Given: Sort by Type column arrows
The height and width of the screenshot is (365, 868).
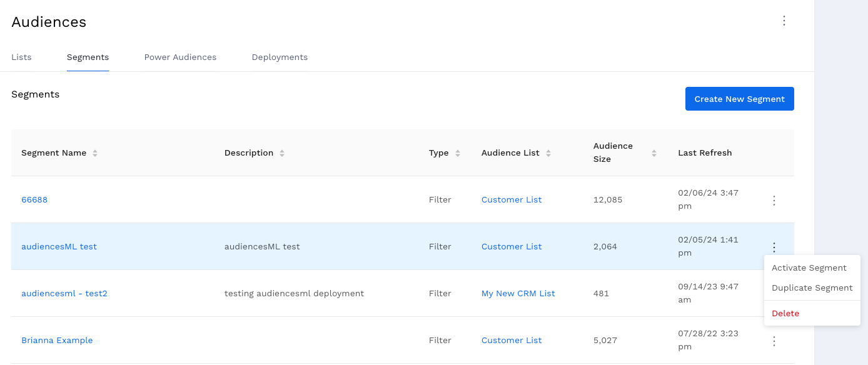Looking at the screenshot, I should coord(458,153).
